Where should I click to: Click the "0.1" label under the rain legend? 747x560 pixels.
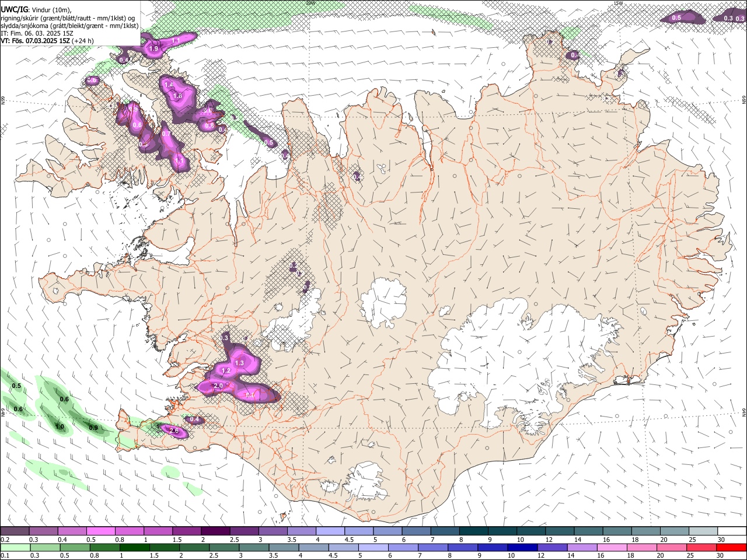pyautogui.click(x=5, y=556)
